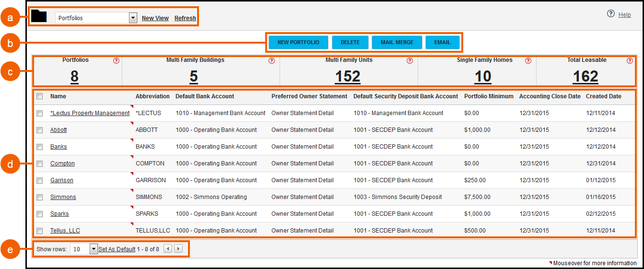
Task: Toggle the select-all checkbox in header
Action: [x=40, y=96]
